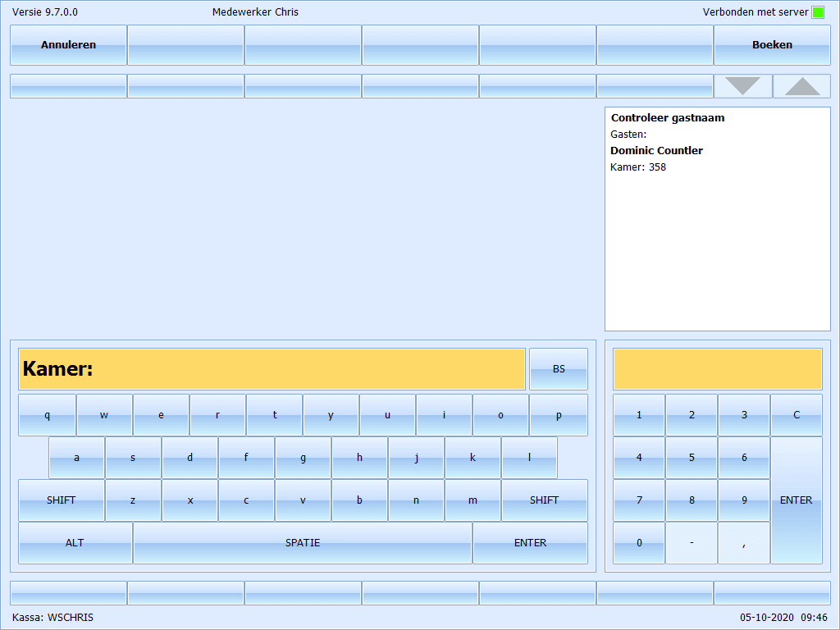Click the down arrow scroll button
The width and height of the screenshot is (840, 630).
[743, 86]
